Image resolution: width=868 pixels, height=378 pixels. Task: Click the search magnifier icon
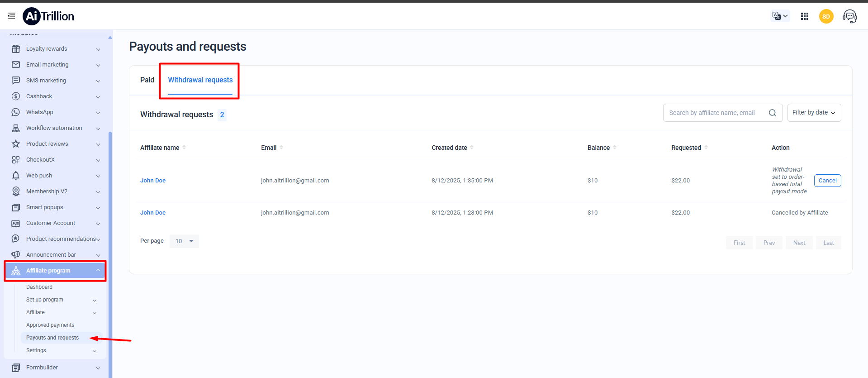pyautogui.click(x=773, y=113)
